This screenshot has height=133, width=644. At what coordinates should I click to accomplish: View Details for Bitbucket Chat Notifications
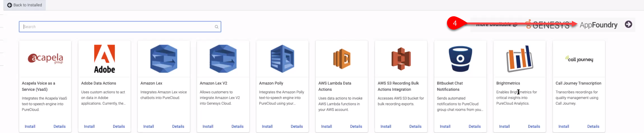tap(475, 126)
